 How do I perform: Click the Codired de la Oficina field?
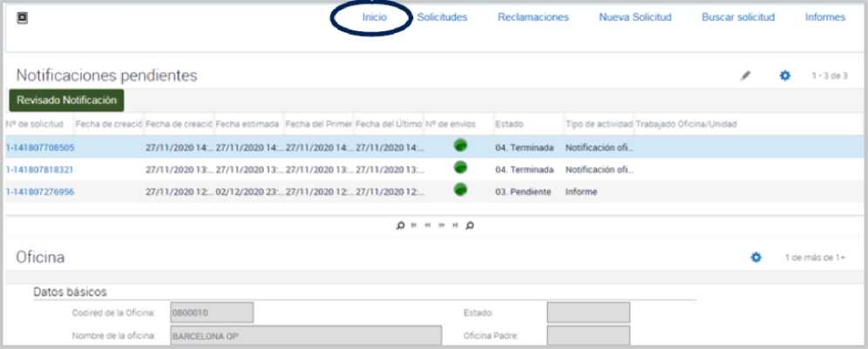212,312
